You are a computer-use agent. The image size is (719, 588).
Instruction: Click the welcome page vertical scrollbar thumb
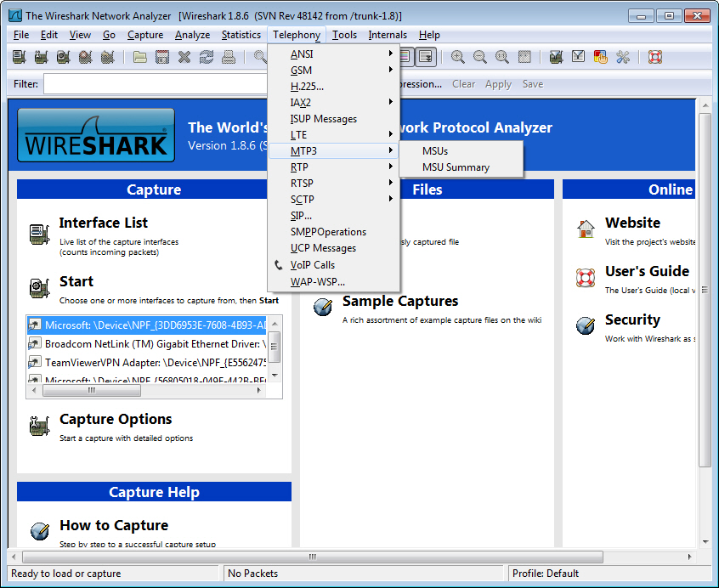[x=705, y=290]
